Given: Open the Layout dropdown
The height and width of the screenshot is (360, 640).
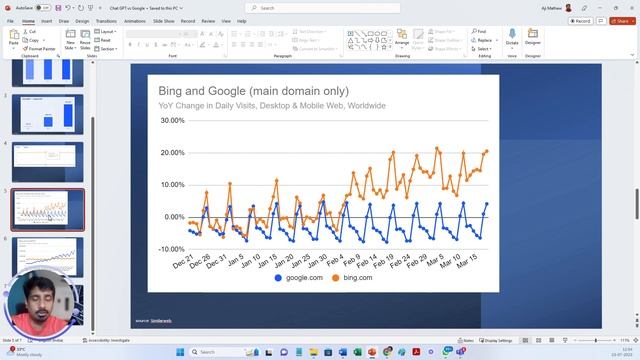Looking at the screenshot, I should 105,31.
